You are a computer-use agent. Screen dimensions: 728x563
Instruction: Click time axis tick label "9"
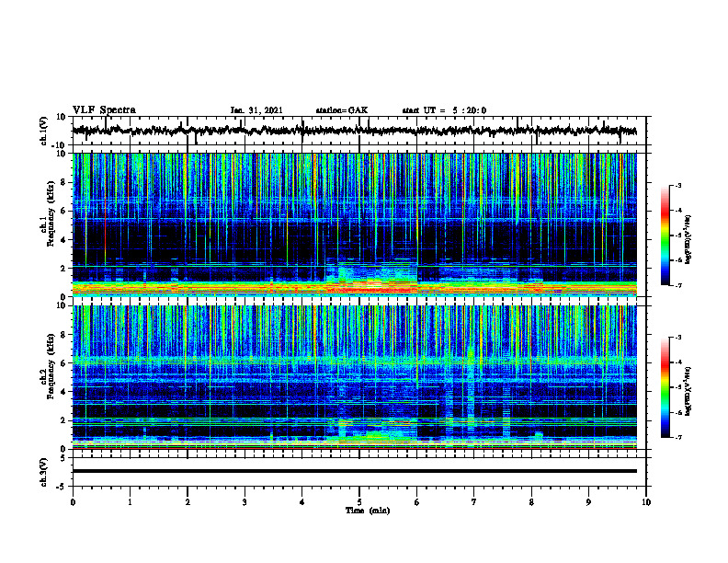[x=588, y=502]
